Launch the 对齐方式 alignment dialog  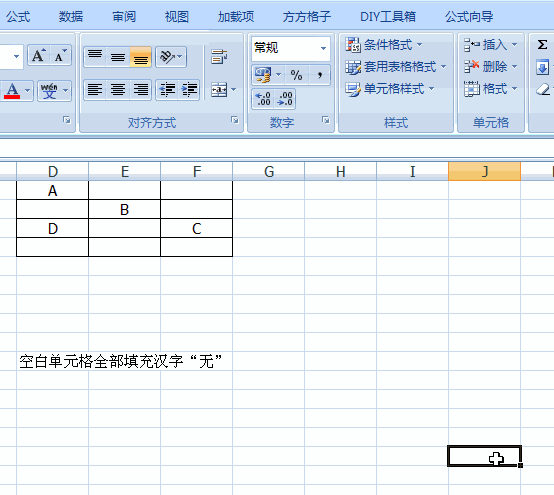click(235, 120)
